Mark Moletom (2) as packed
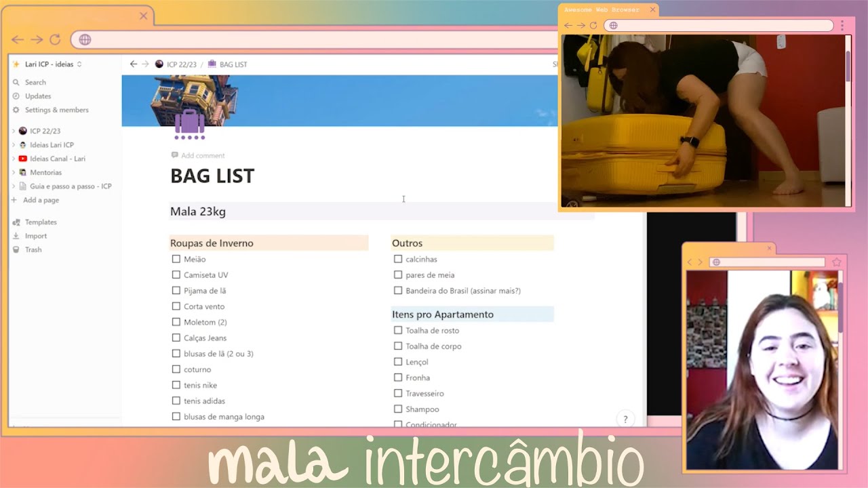The height and width of the screenshot is (488, 868). click(x=176, y=322)
